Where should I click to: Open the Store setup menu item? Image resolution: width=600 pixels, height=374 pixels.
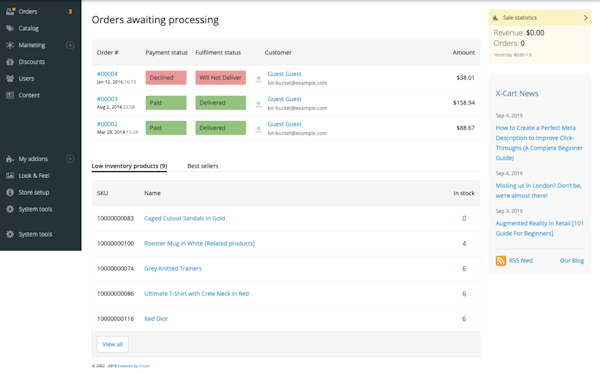[x=34, y=193]
